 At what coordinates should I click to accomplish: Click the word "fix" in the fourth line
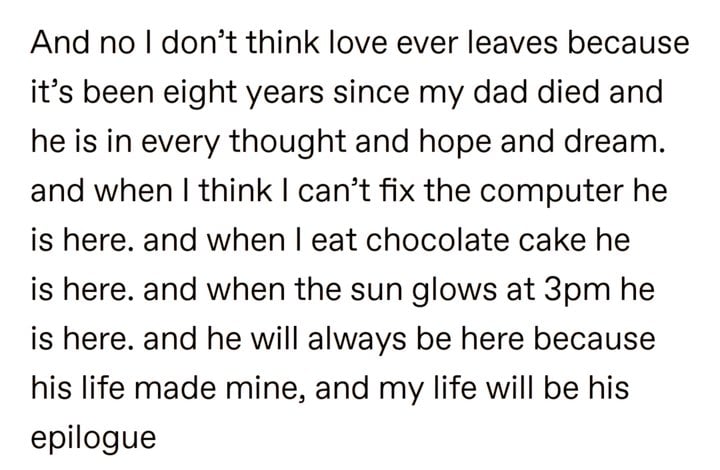tap(398, 191)
